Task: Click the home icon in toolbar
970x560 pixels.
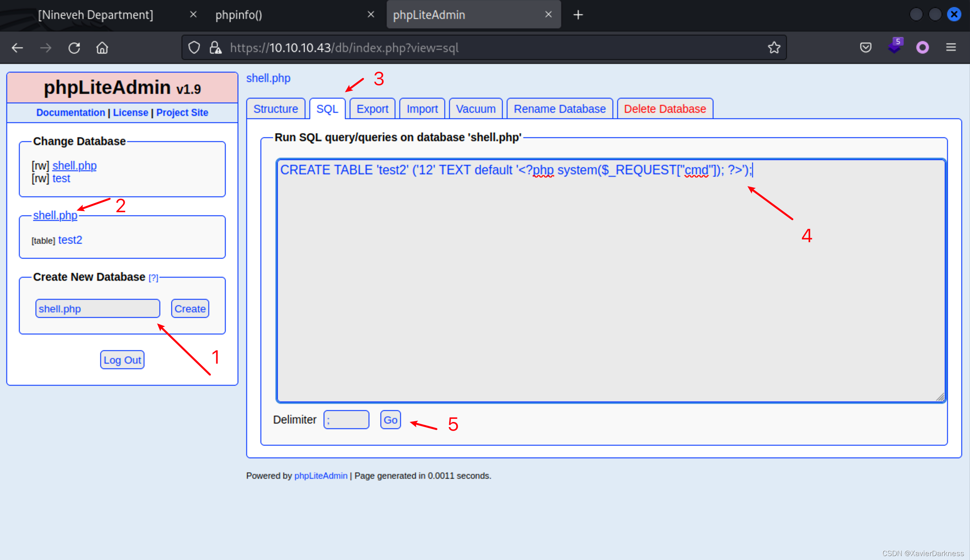Action: tap(102, 48)
